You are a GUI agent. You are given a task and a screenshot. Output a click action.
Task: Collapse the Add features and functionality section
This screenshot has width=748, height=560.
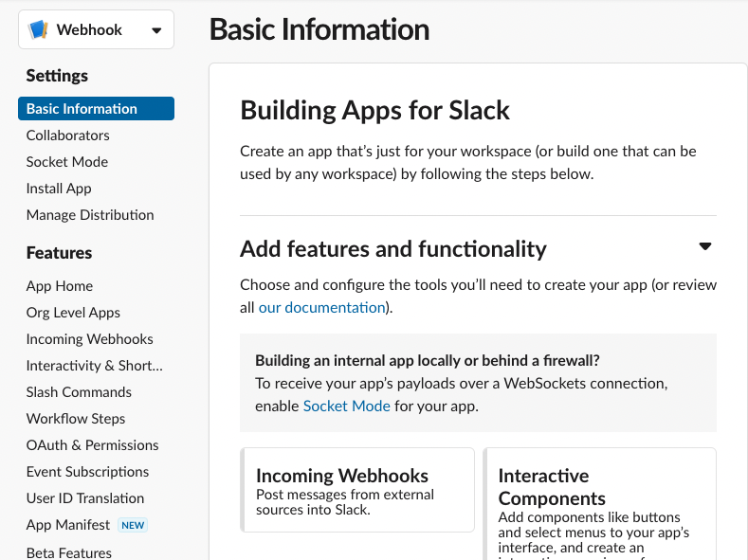coord(704,247)
